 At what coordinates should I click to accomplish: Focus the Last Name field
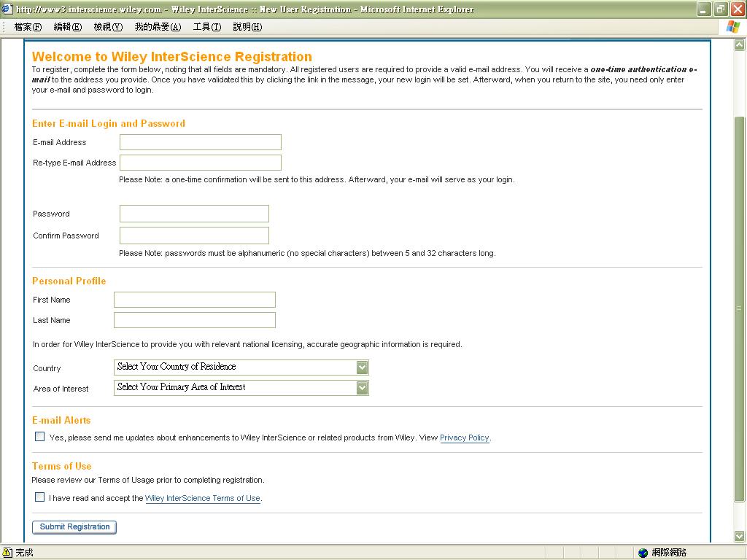[x=195, y=321]
